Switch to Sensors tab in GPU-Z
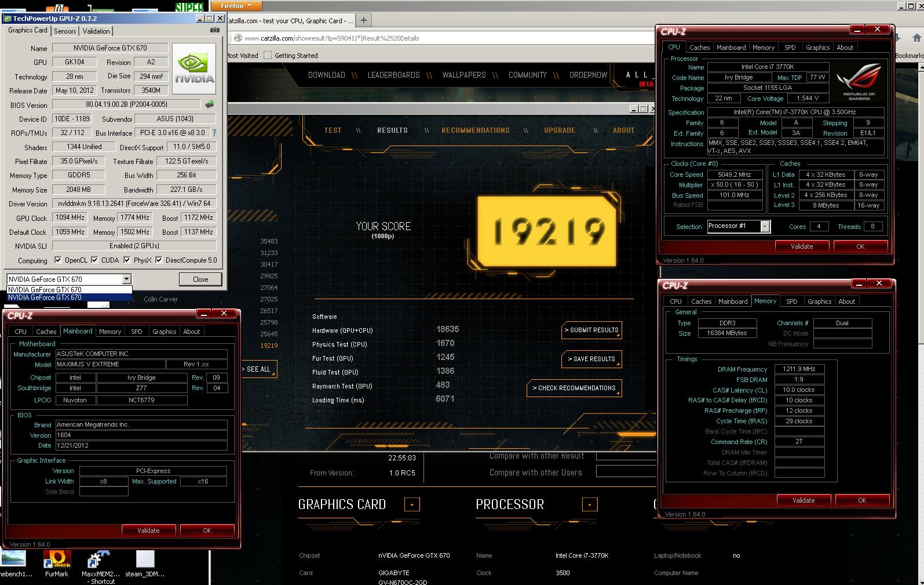 (65, 31)
